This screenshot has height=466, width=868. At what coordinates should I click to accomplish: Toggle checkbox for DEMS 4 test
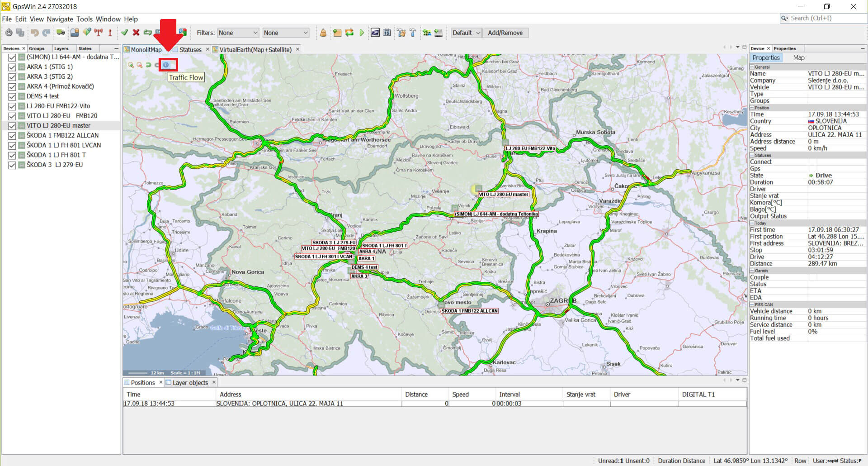[12, 96]
